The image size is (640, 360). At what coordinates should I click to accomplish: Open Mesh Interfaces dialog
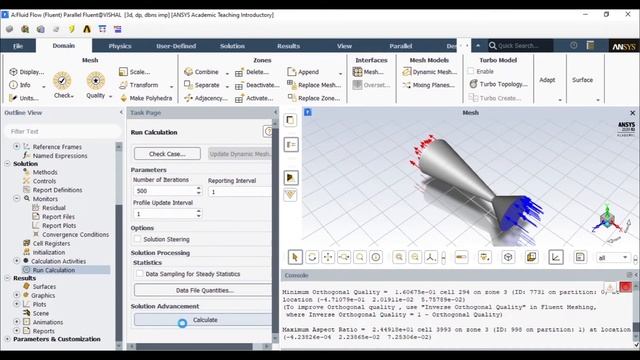point(368,72)
